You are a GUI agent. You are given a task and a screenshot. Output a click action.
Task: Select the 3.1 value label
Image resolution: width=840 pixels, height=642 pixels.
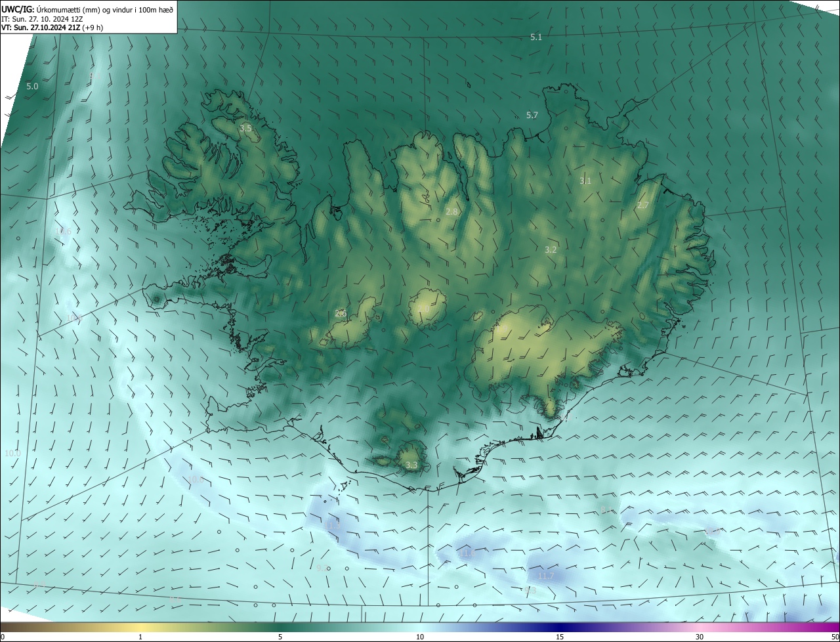coord(585,181)
